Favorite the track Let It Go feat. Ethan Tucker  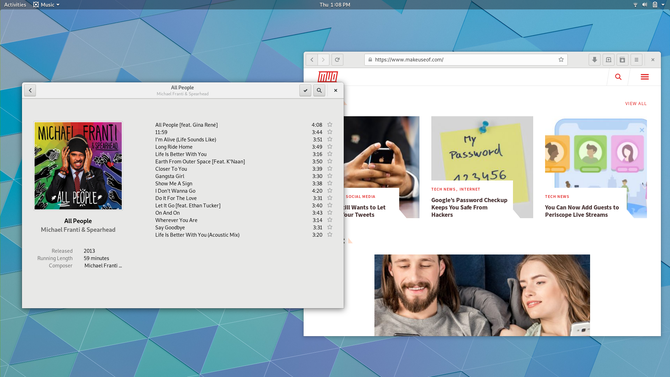tap(329, 205)
